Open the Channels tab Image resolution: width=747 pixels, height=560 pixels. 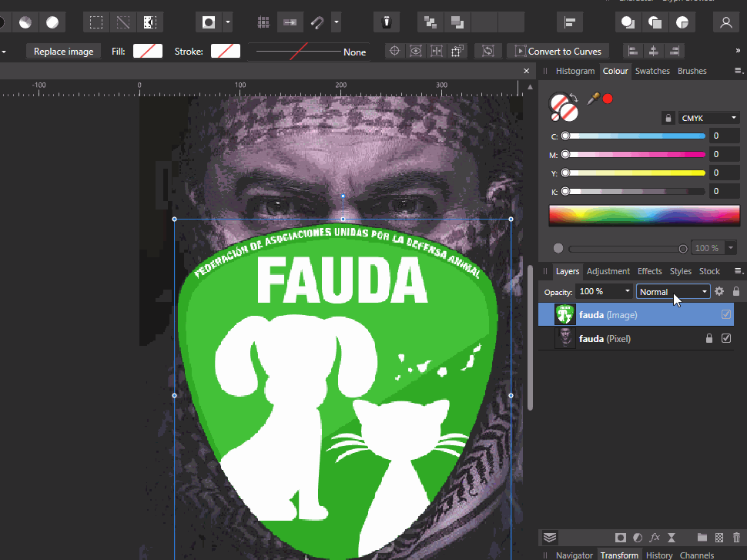point(696,555)
